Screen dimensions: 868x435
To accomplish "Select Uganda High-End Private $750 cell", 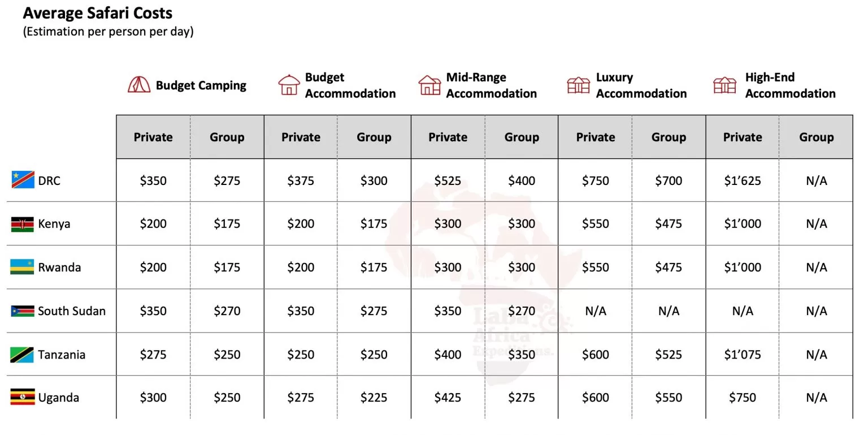I will (x=742, y=398).
